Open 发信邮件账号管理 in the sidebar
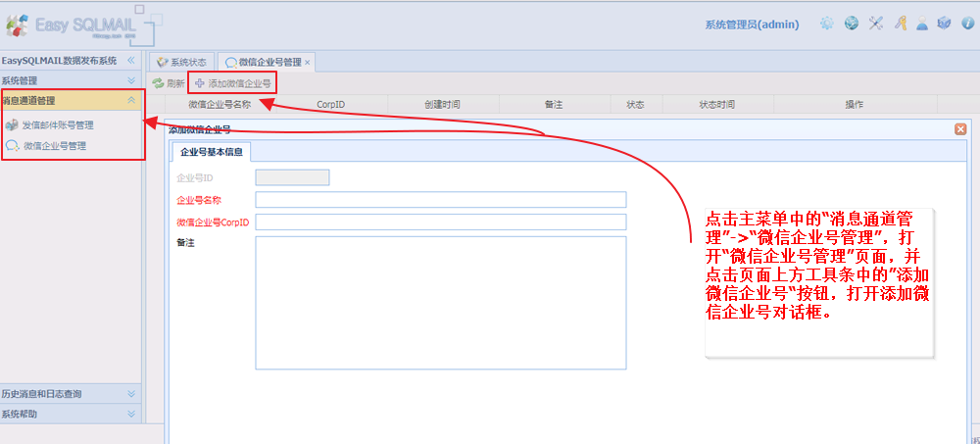980x444 pixels. click(x=58, y=125)
